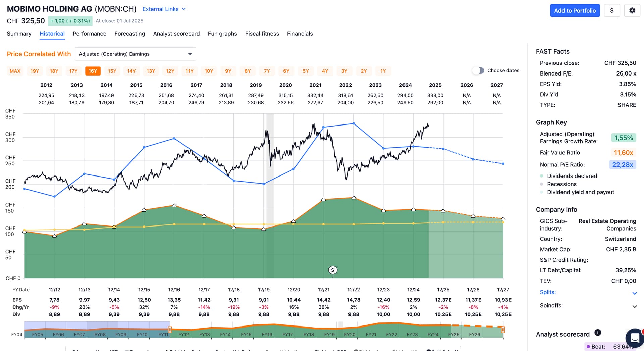This screenshot has height=351, width=644.
Task: Click the orange 11,60x Fair Value badge
Action: pyautogui.click(x=624, y=153)
